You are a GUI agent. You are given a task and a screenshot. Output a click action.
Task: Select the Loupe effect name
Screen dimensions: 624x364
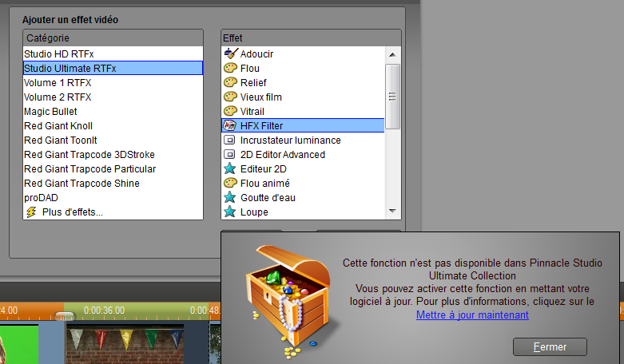(x=254, y=212)
